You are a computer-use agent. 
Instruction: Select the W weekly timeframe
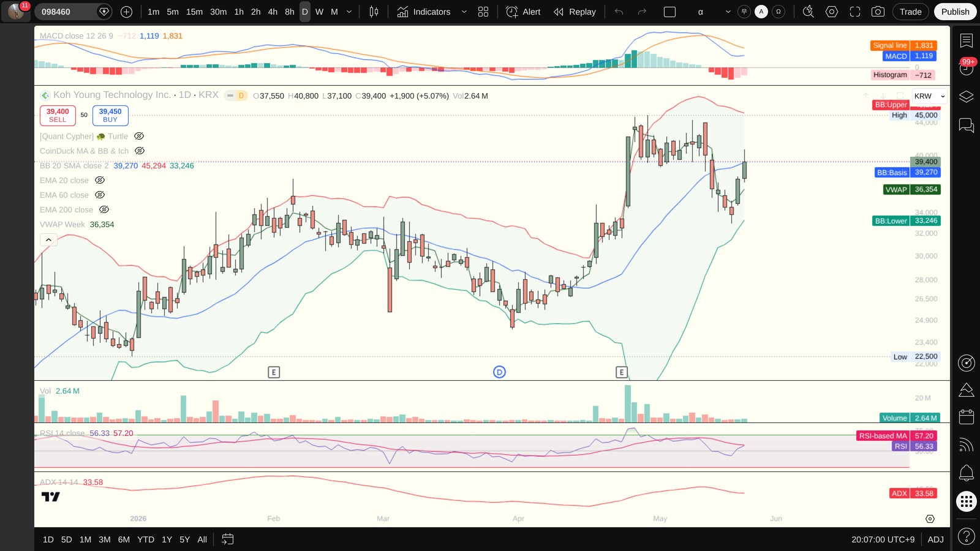coord(319,12)
